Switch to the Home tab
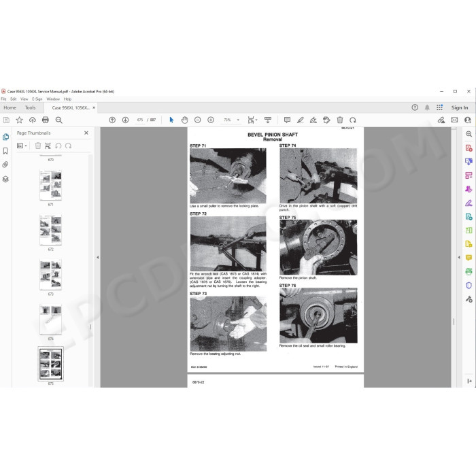The image size is (476, 476). [x=10, y=107]
